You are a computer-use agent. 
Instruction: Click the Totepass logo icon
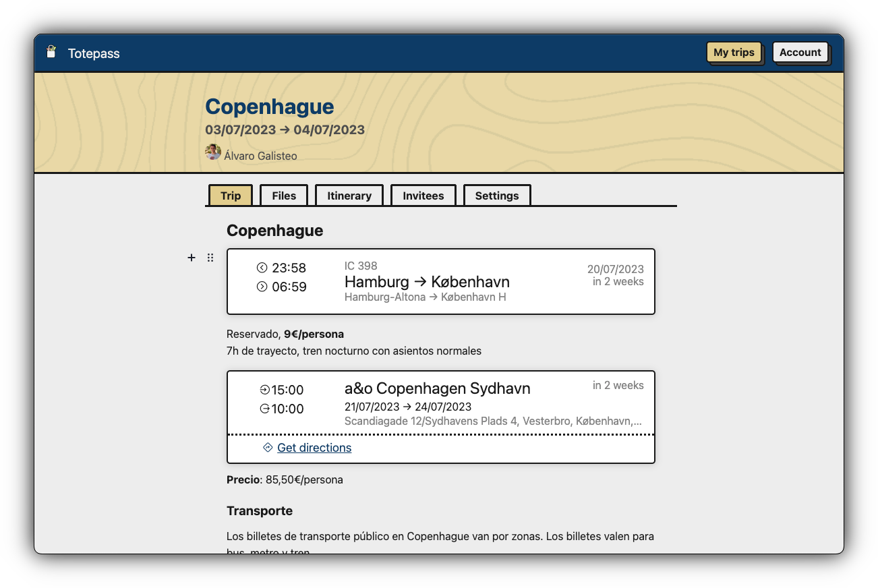coord(51,53)
